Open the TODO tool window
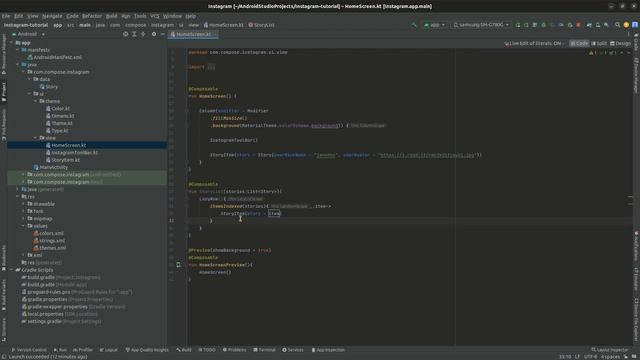The image size is (640, 360). click(207, 350)
